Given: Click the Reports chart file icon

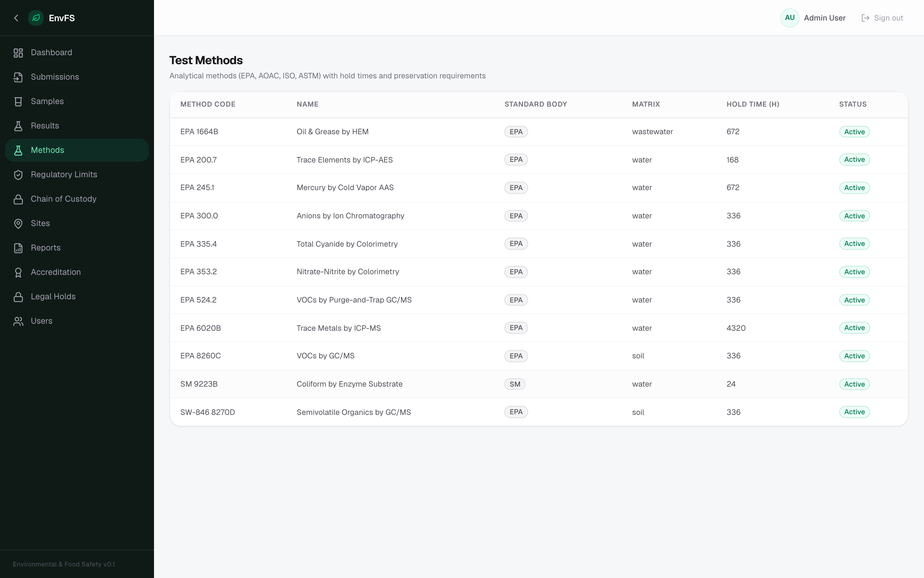Looking at the screenshot, I should 18,249.
